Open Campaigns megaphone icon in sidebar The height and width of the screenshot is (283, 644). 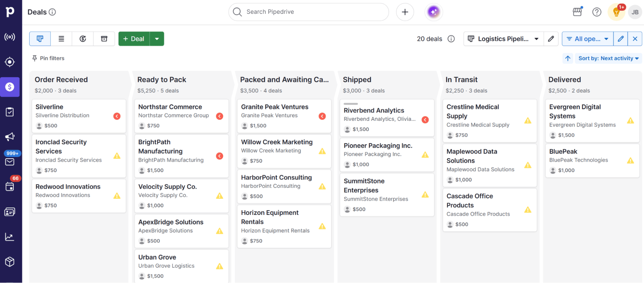click(10, 137)
